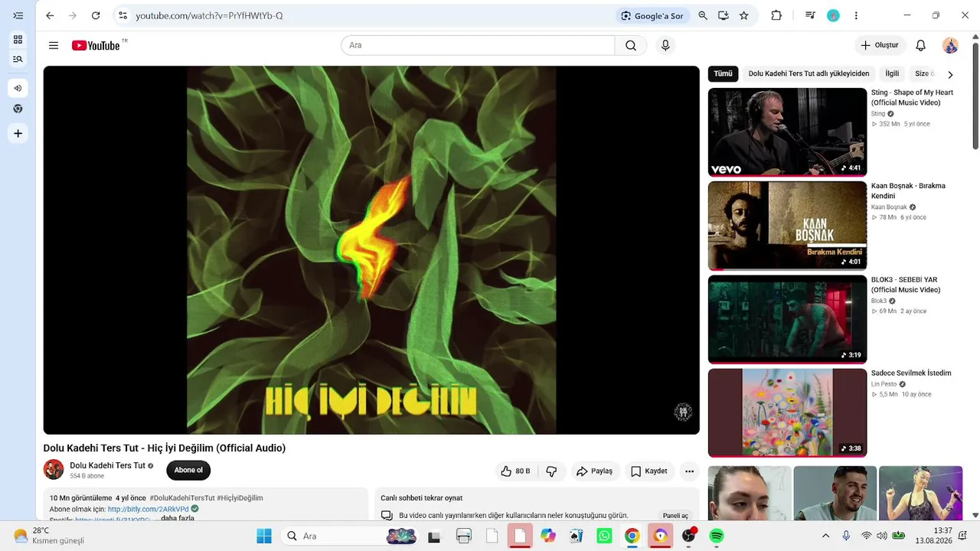Image resolution: width=980 pixels, height=551 pixels.
Task: Open more actions three-dot menu below video
Action: pos(689,471)
